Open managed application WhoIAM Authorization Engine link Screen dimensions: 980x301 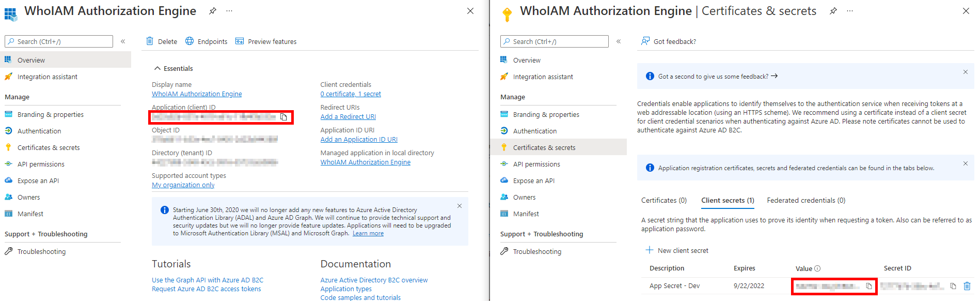tap(366, 162)
